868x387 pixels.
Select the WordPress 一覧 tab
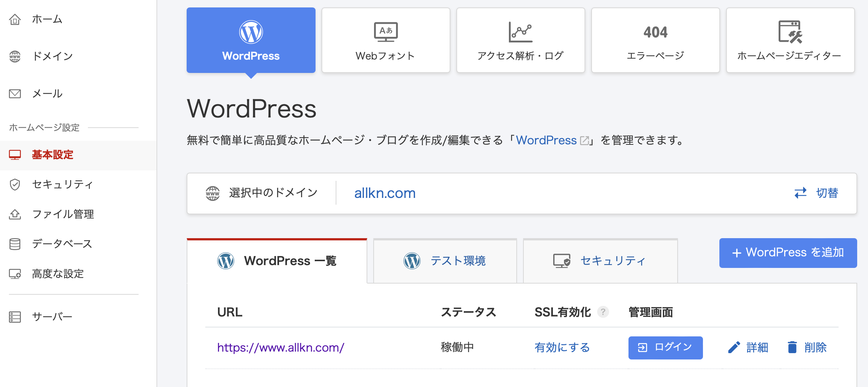click(277, 261)
